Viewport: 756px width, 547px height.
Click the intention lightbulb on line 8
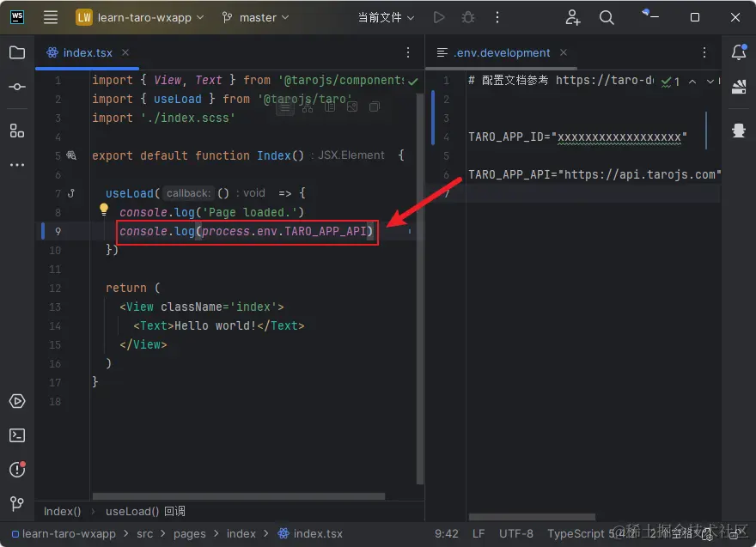[x=104, y=210]
